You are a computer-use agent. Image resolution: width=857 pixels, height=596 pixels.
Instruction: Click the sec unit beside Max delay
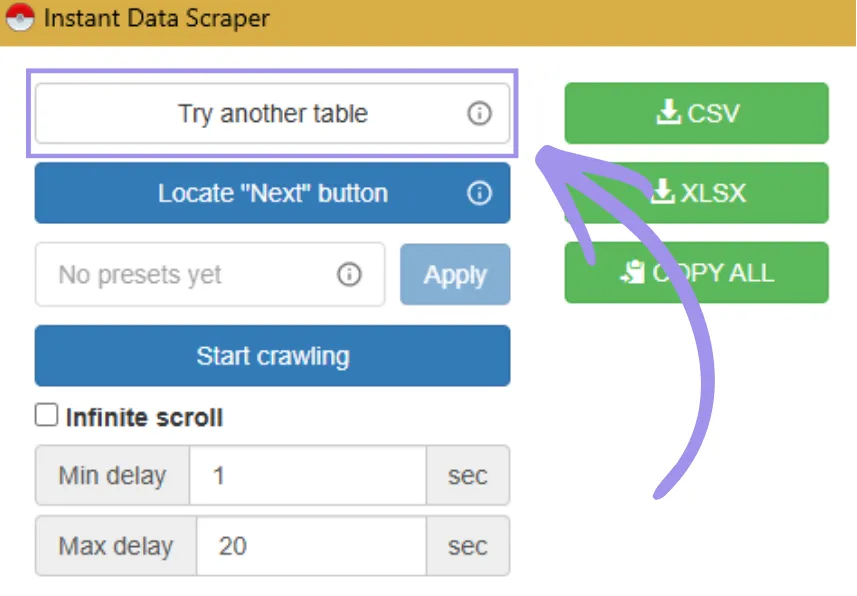(468, 546)
